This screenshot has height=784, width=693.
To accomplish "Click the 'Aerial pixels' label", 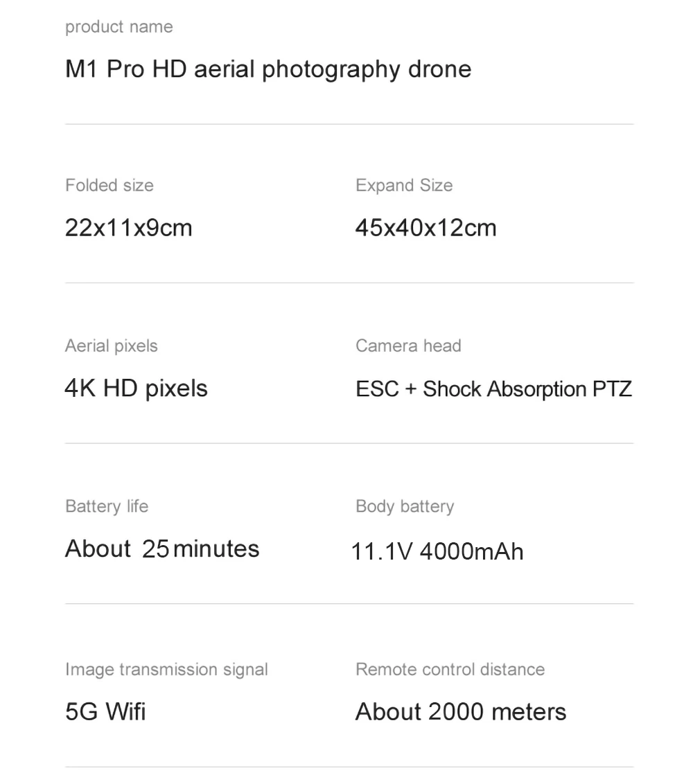I will click(x=111, y=346).
